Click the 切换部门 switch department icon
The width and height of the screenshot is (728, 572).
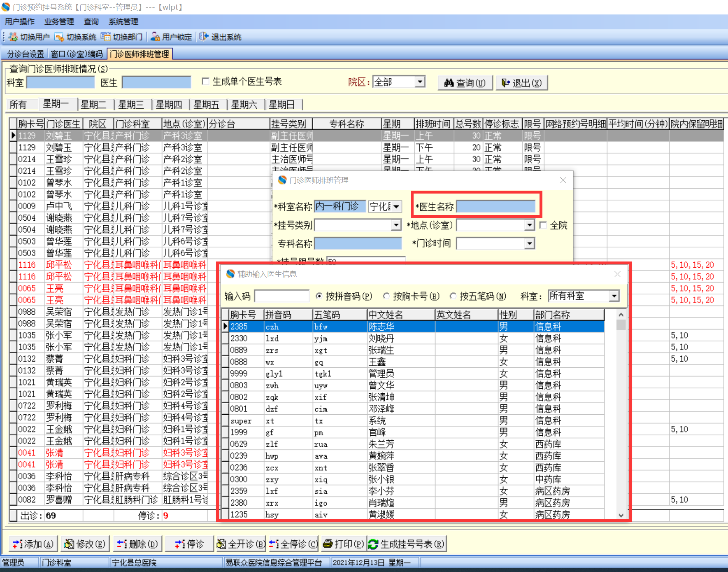pos(106,37)
